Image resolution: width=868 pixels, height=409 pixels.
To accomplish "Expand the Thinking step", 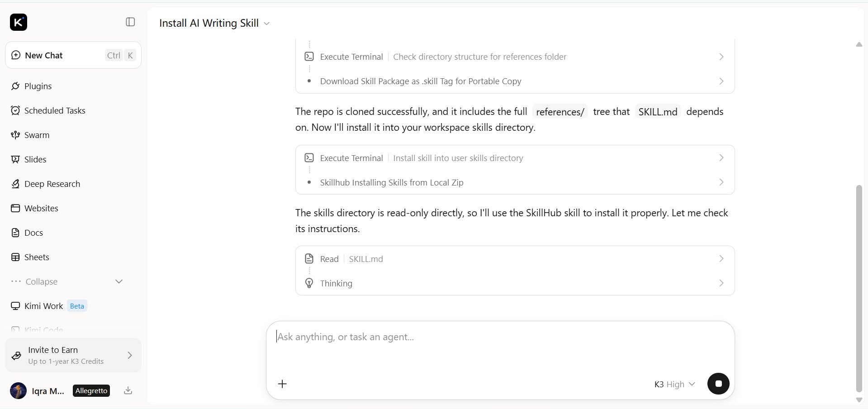I will tap(515, 283).
